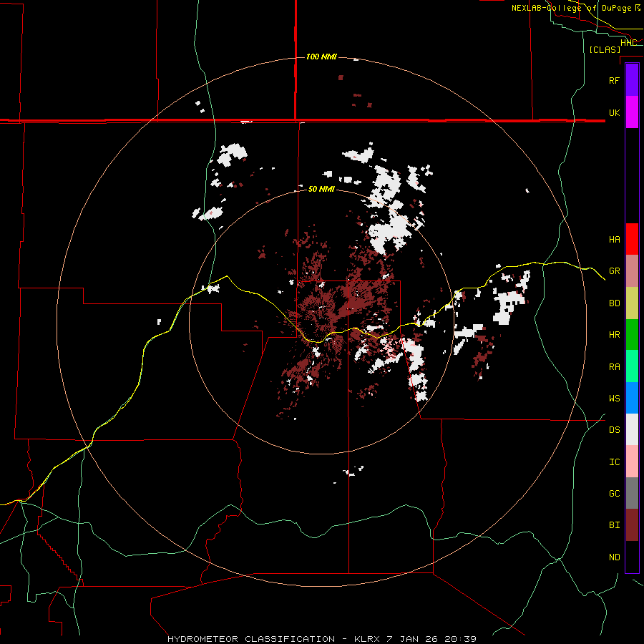
Task: Click the IC legend label
Action: (x=614, y=462)
